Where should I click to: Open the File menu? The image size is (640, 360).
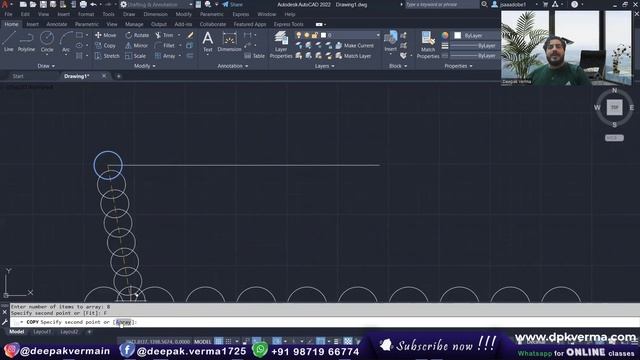[9, 14]
